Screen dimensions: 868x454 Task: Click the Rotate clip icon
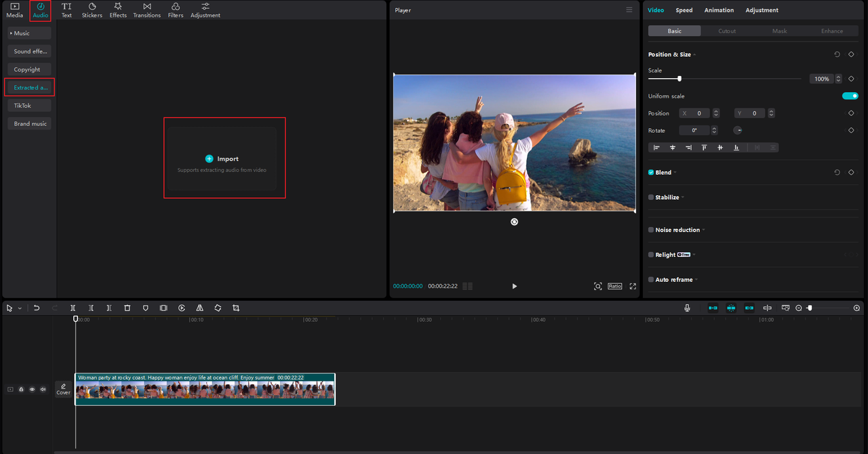tap(218, 308)
